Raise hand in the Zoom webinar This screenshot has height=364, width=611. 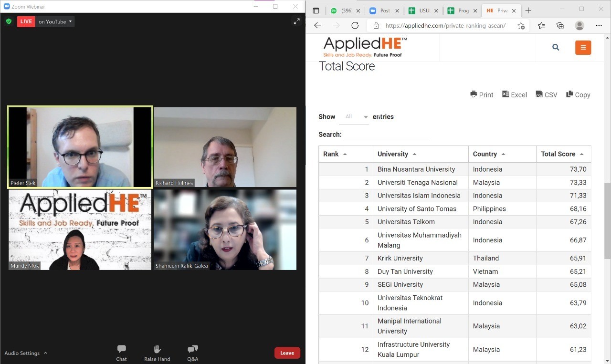[157, 353]
